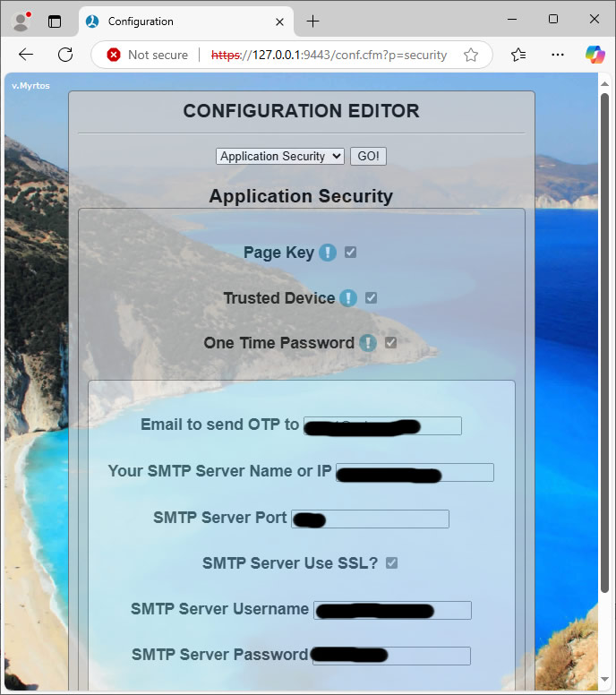Click the Application Security section heading

tap(301, 196)
